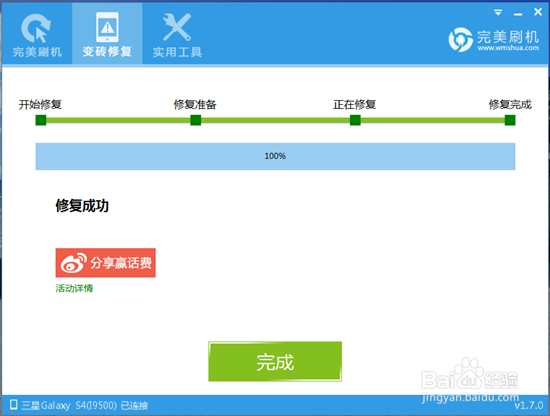Click the 修复完成 label

[x=510, y=105]
